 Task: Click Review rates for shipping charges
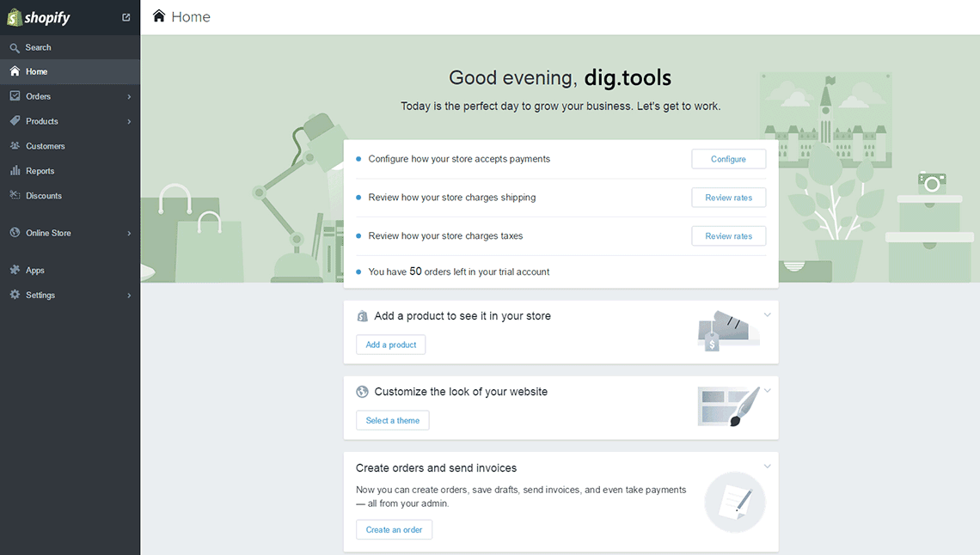(728, 198)
